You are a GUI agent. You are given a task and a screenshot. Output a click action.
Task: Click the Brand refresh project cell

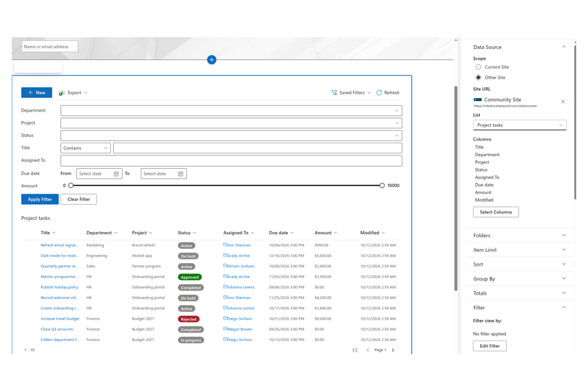pyautogui.click(x=144, y=245)
